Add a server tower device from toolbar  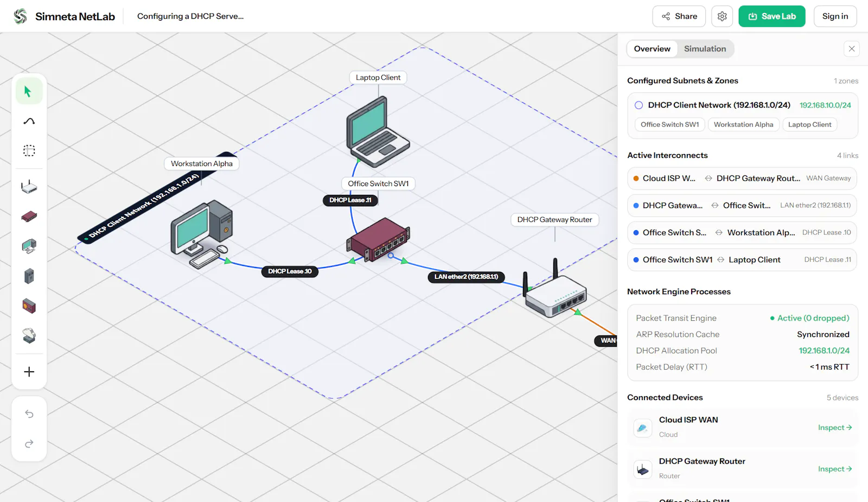pyautogui.click(x=29, y=276)
